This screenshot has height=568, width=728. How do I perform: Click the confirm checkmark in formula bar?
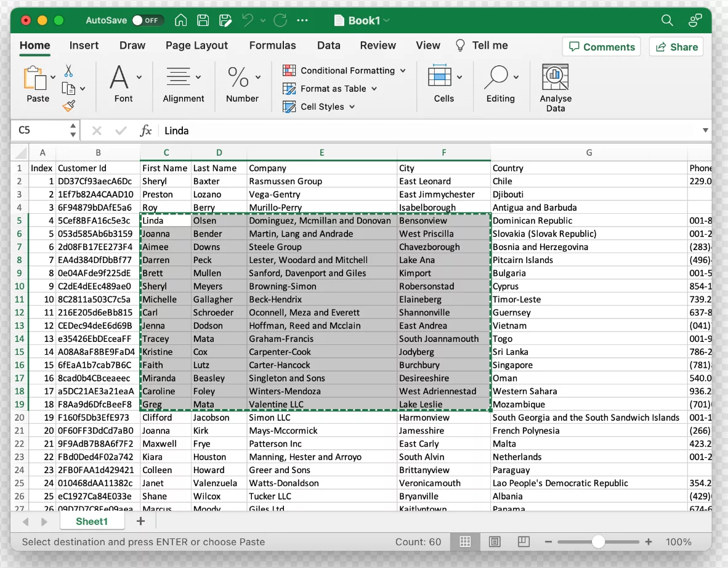(121, 131)
